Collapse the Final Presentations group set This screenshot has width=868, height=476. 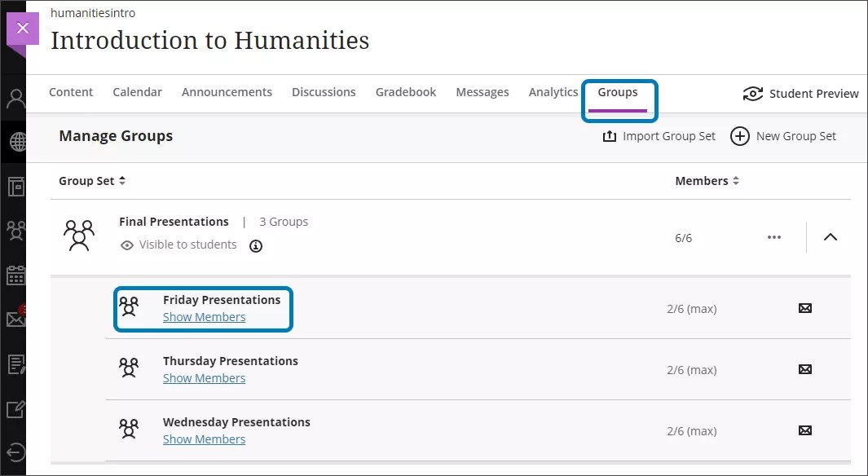pos(830,237)
